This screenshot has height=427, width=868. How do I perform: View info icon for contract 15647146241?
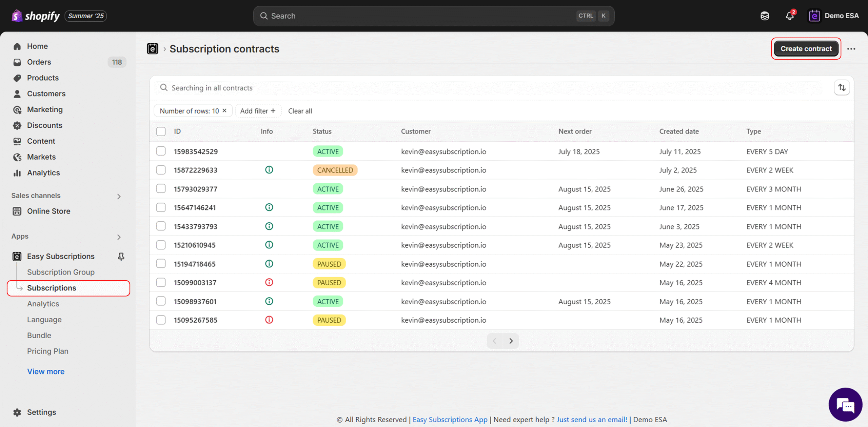tap(269, 207)
